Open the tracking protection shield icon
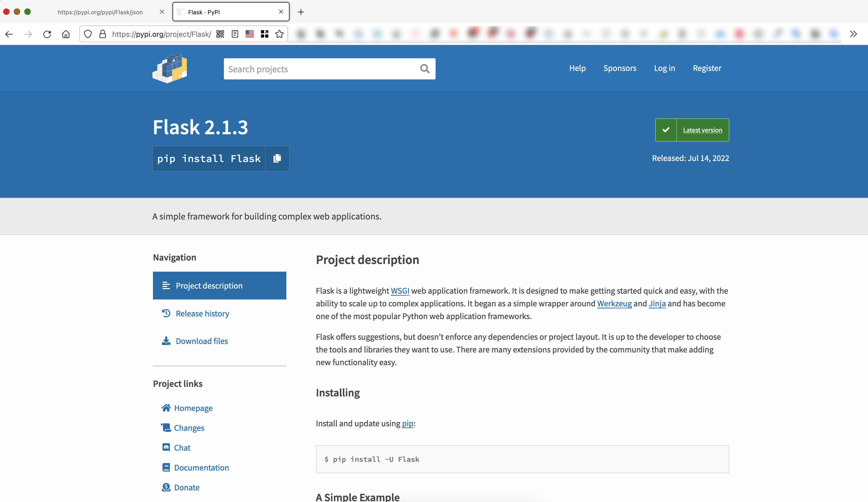Screen dimensions: 868x502 pos(88,34)
